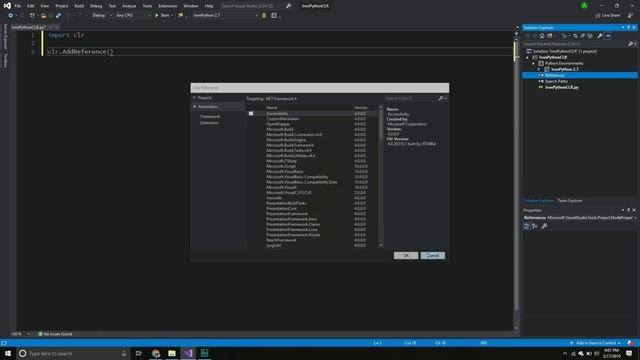Click the green user account avatar
This screenshot has width=640, height=360.
[584, 6]
